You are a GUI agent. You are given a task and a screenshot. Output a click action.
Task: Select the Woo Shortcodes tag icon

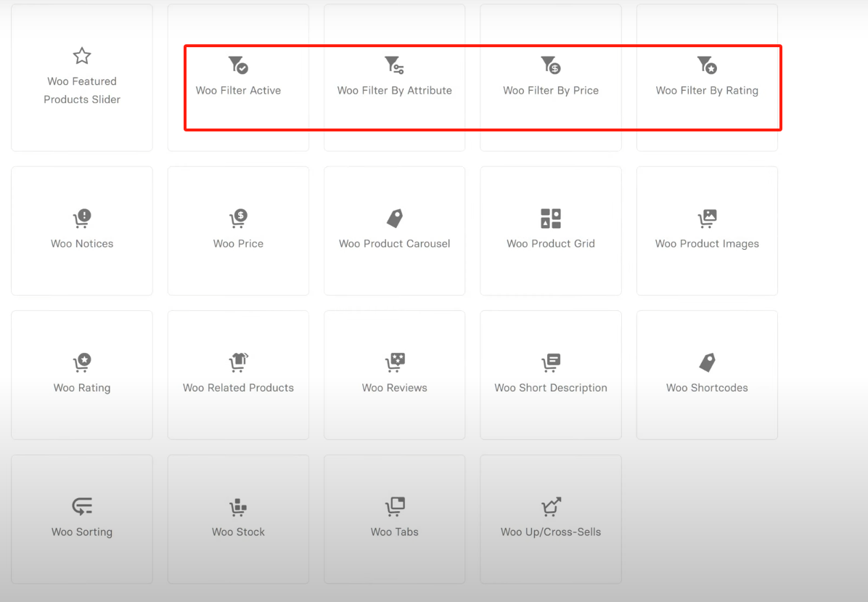(707, 362)
